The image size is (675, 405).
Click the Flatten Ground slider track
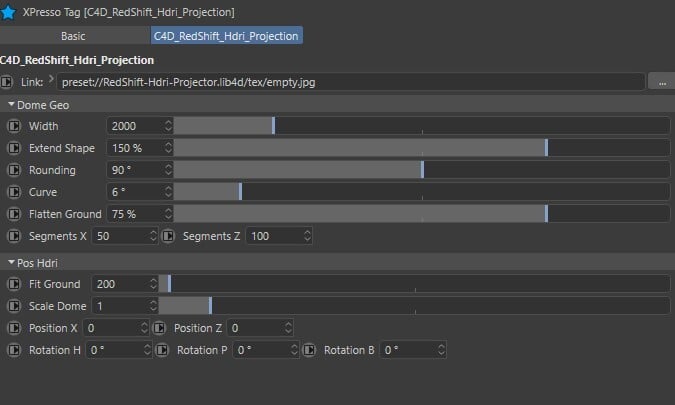pyautogui.click(x=422, y=214)
